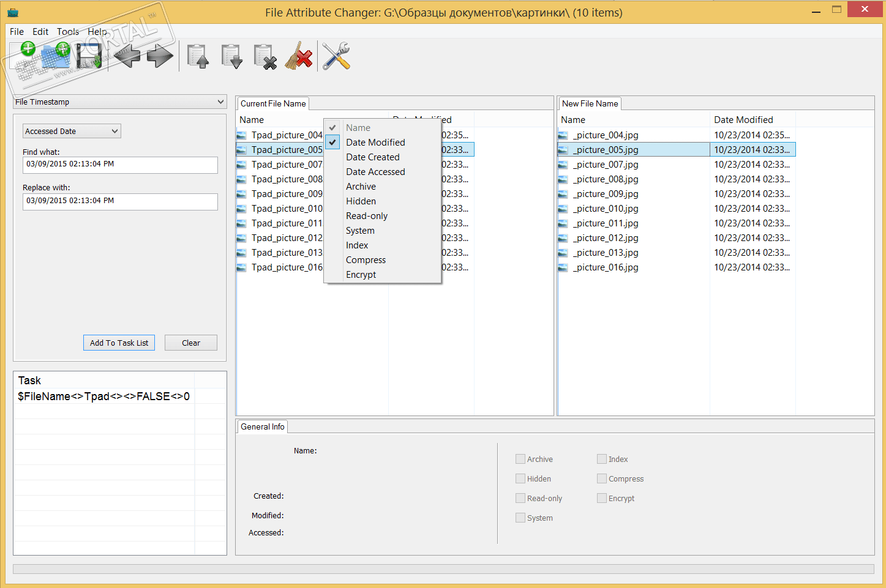Click the Add Folder toolbar icon
886x588 pixels.
pos(57,56)
